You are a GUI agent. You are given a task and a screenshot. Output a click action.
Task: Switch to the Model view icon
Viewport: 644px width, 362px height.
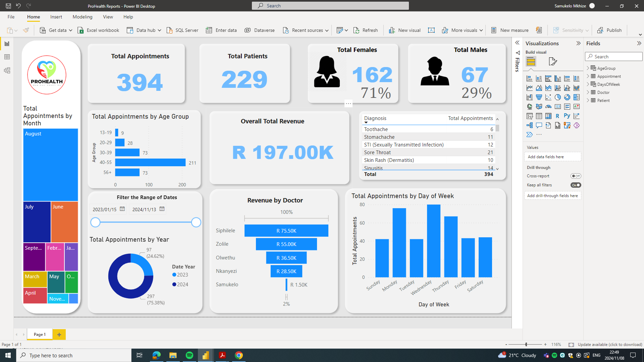[x=7, y=70]
